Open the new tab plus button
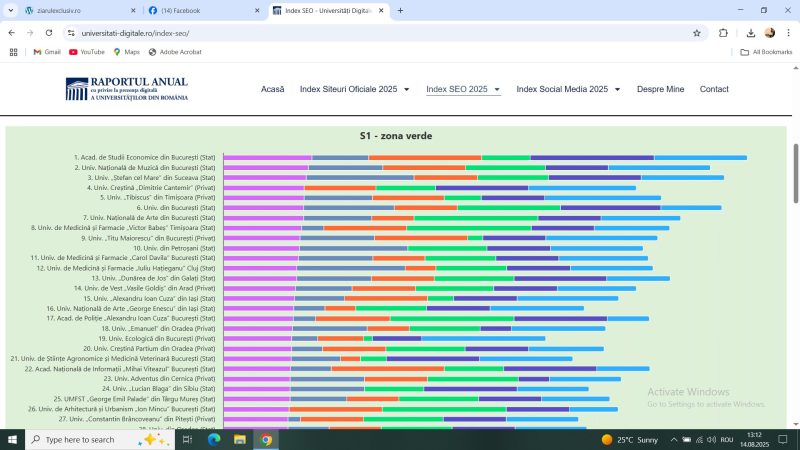Image resolution: width=800 pixels, height=450 pixels. [x=401, y=10]
